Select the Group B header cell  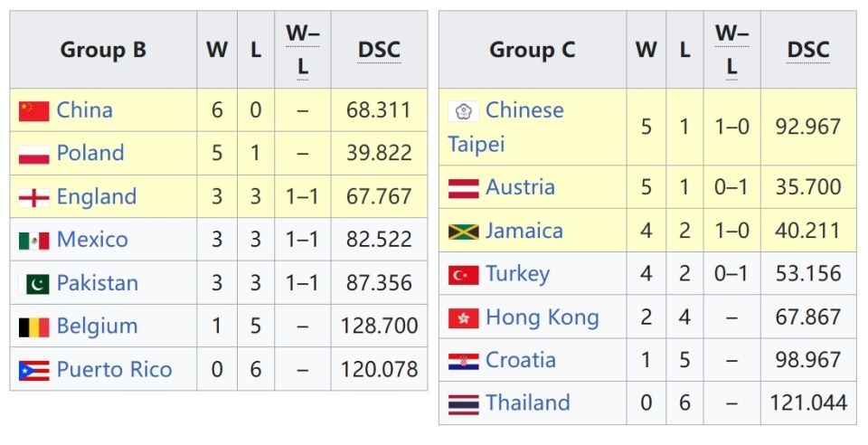[x=103, y=50]
